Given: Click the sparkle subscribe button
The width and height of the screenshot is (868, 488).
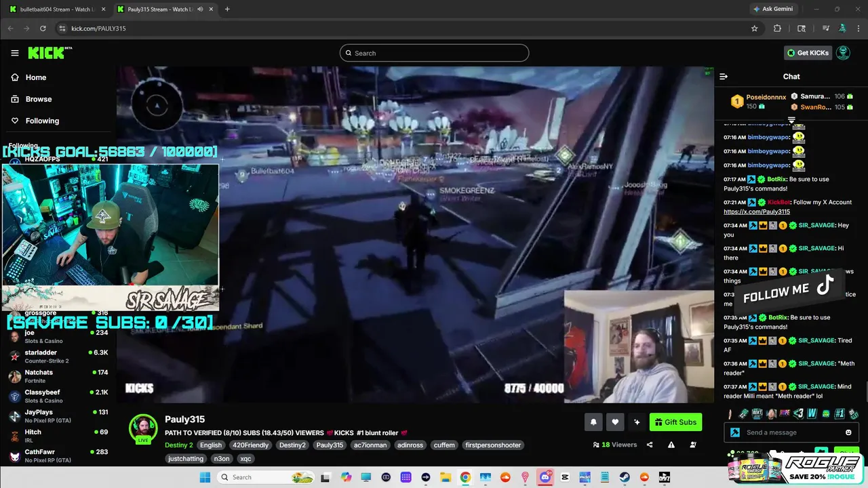Looking at the screenshot, I should 637,422.
